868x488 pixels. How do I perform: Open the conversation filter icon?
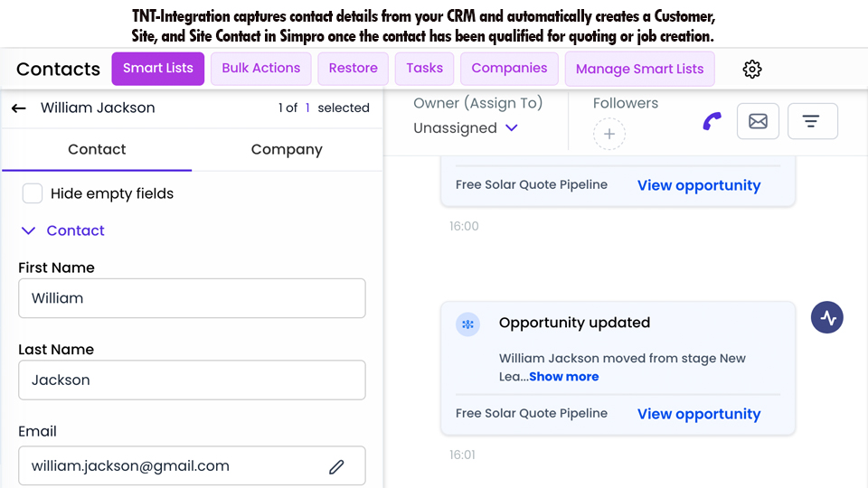(812, 122)
